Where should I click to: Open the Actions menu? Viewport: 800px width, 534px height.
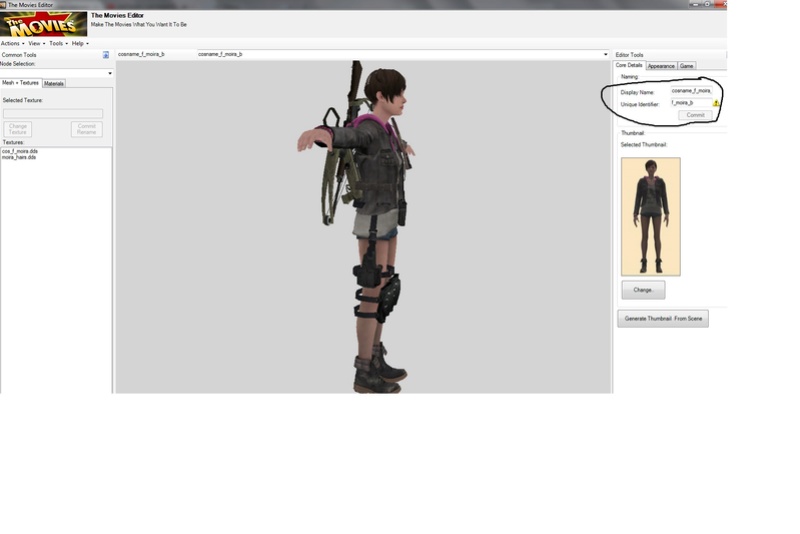(12, 44)
